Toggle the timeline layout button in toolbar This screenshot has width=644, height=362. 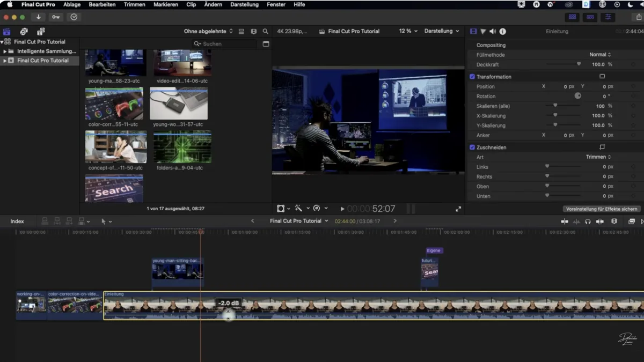click(x=590, y=17)
